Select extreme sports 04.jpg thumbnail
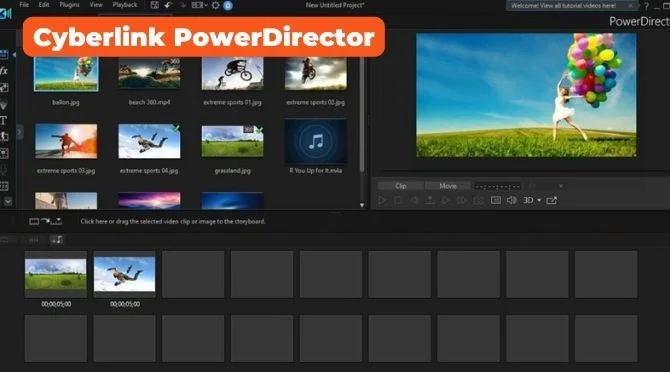This screenshot has width=670, height=372. (149, 141)
